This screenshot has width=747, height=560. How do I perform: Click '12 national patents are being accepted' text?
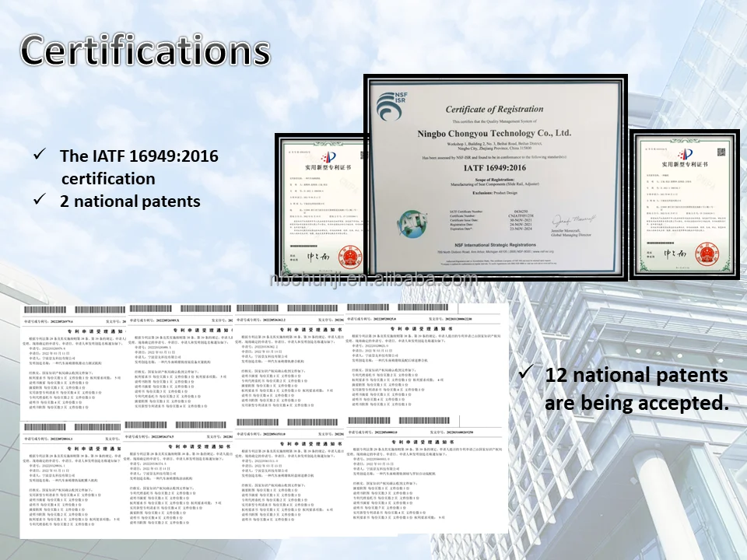(x=637, y=389)
